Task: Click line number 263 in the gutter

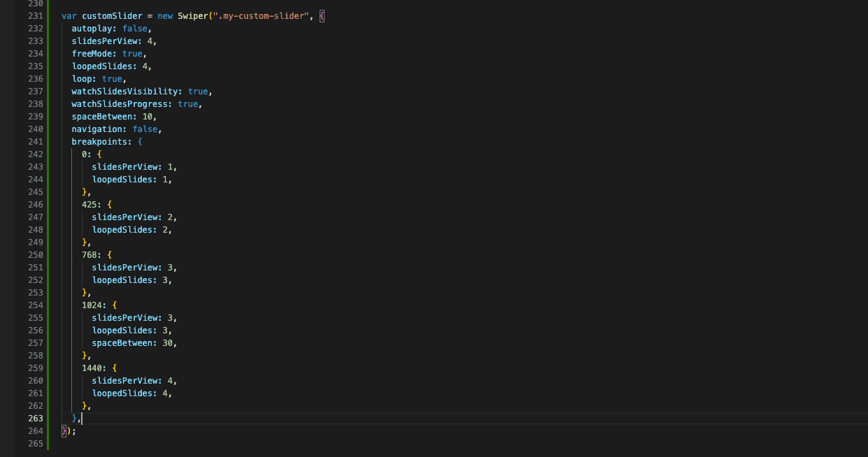Action: [x=36, y=419]
